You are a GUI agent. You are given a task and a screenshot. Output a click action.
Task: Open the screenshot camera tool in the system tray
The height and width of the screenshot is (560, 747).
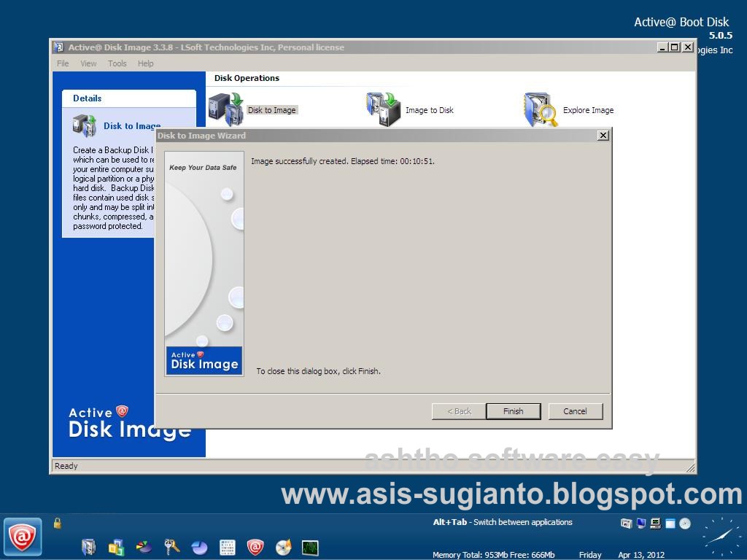click(x=626, y=523)
